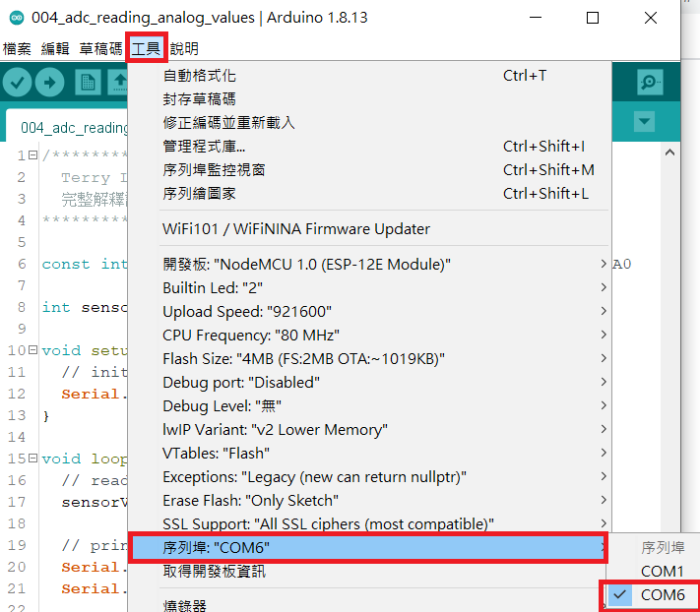Viewport: 700px width, 612px height.
Task: Open the tab options dropdown arrow
Action: pyautogui.click(x=644, y=122)
